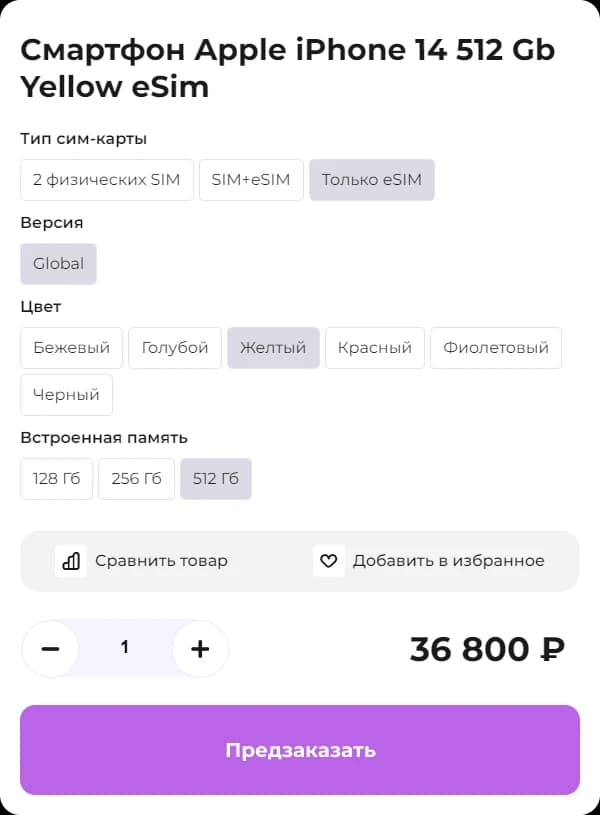
Task: Select Только eSIM option
Action: (372, 180)
